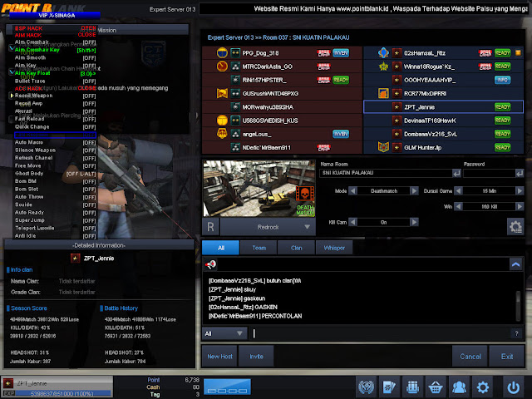Image resolution: width=532 pixels, height=399 pixels.
Task: Open the All chat channel dropdown
Action: click(224, 333)
